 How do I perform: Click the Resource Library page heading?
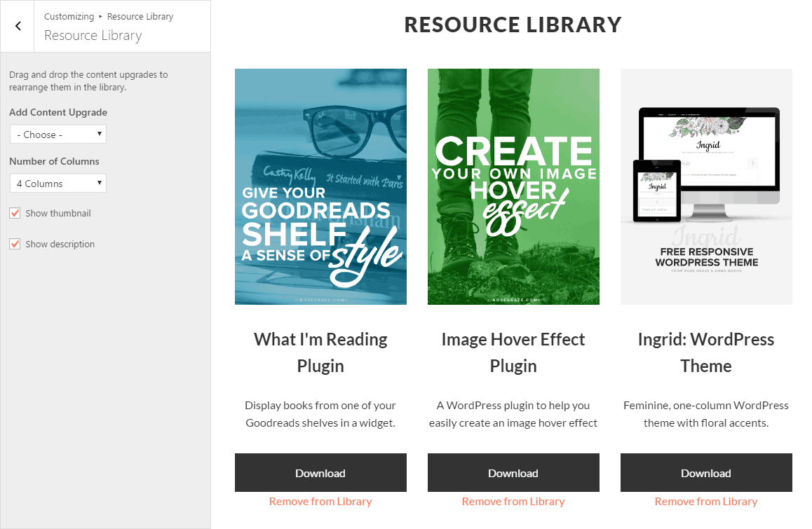(513, 25)
